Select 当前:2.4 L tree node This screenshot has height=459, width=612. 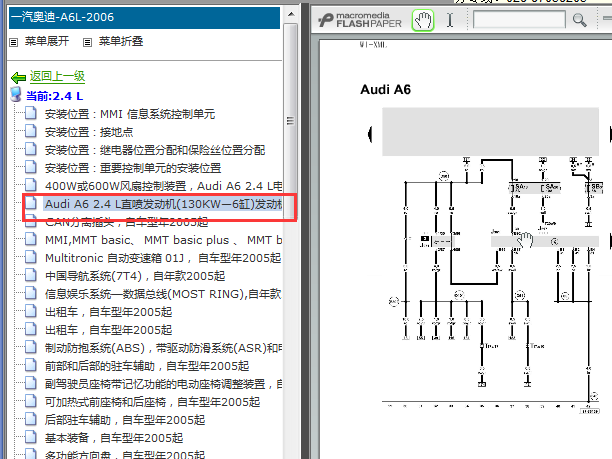click(x=55, y=96)
